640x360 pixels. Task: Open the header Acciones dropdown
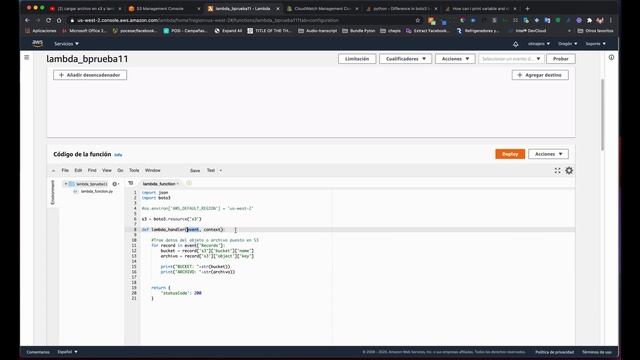click(x=455, y=59)
